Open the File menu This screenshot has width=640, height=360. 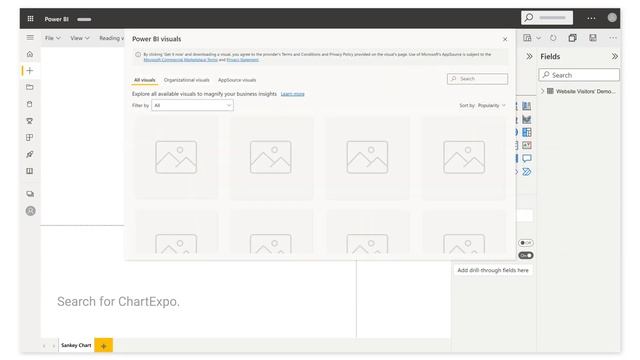53,38
